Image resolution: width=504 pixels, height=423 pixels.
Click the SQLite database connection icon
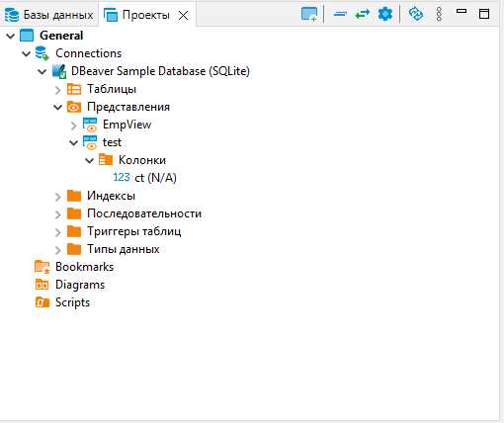59,71
